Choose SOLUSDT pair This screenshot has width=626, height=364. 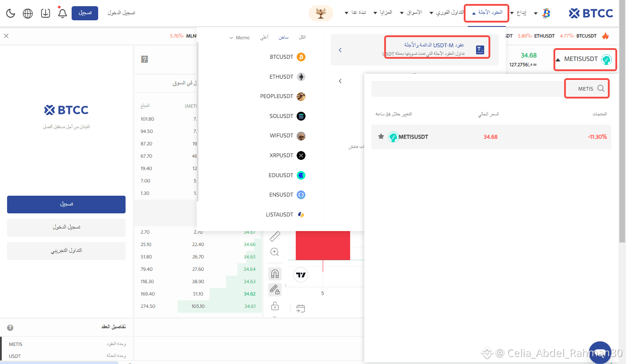(287, 116)
